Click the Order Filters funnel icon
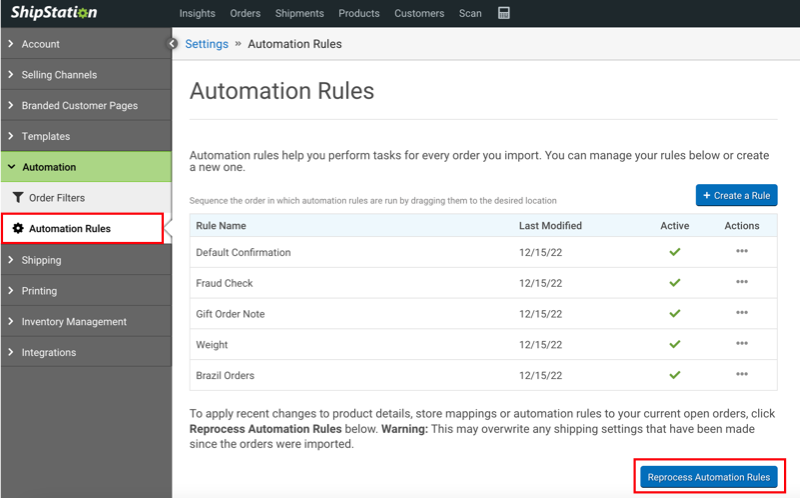 [18, 197]
